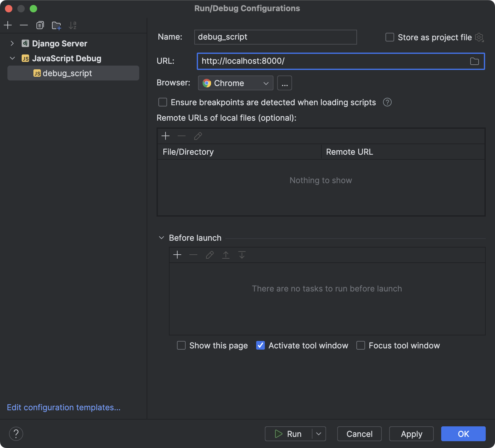
Task: Sort configurations alphabetically
Action: pos(73,25)
